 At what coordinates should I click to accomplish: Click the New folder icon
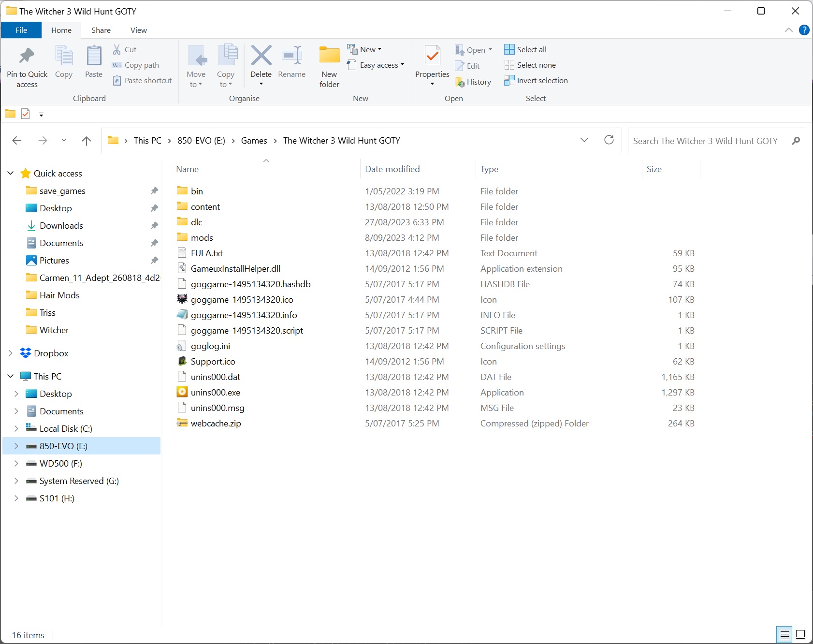330,55
